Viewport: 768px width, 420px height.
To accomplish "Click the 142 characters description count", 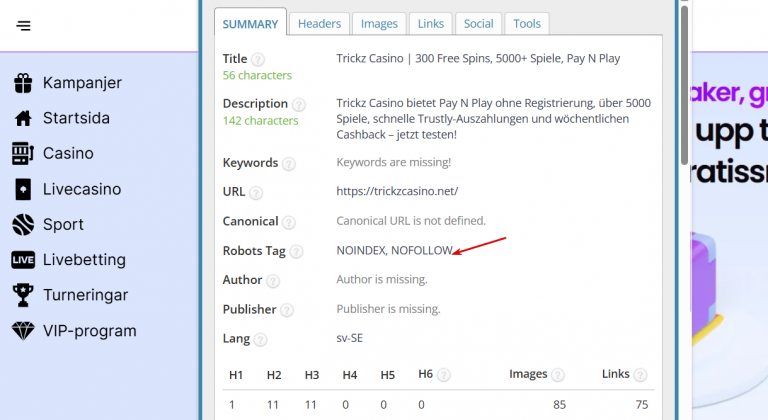I will (261, 121).
